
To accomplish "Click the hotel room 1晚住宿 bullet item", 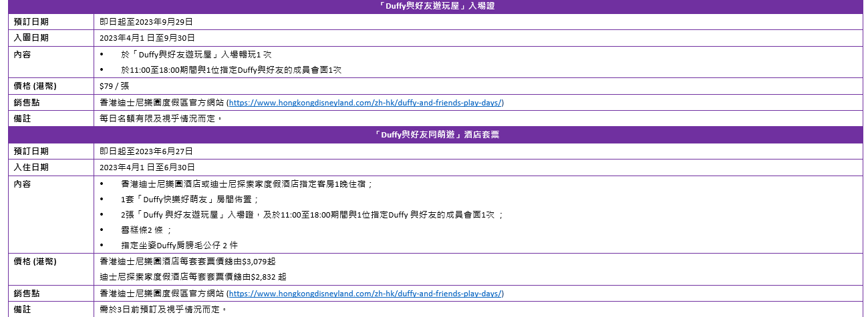I will click(247, 184).
